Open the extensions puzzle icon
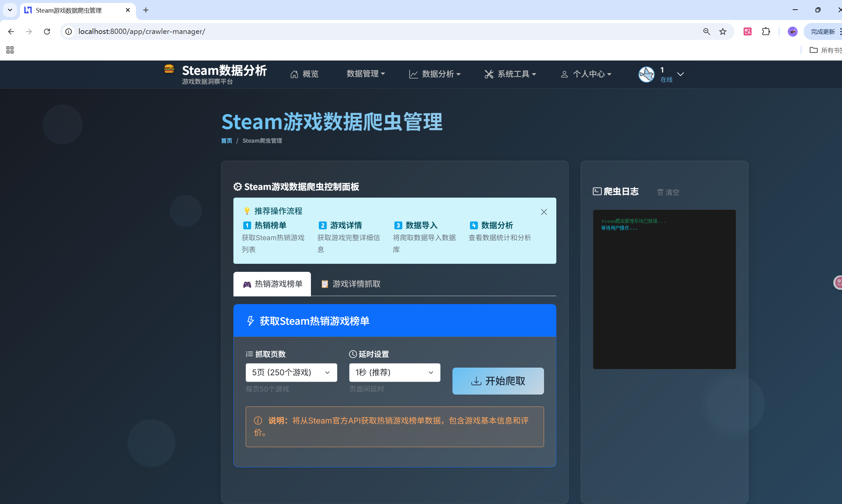This screenshot has height=504, width=842. click(766, 32)
